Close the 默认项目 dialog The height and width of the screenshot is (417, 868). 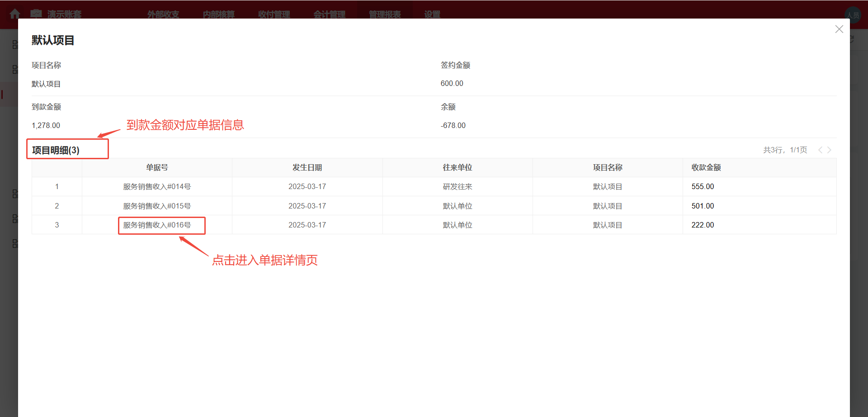pos(839,29)
